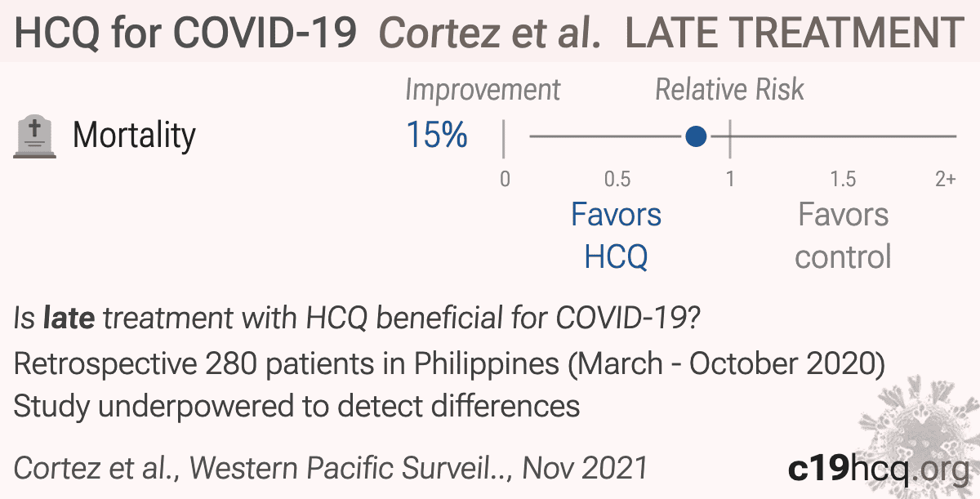Screen dimensions: 980x499
Task: Click the tombstone Mortality icon
Action: (x=36, y=136)
